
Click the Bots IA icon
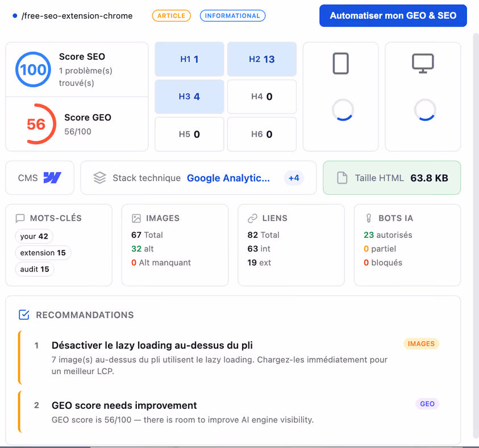click(369, 218)
